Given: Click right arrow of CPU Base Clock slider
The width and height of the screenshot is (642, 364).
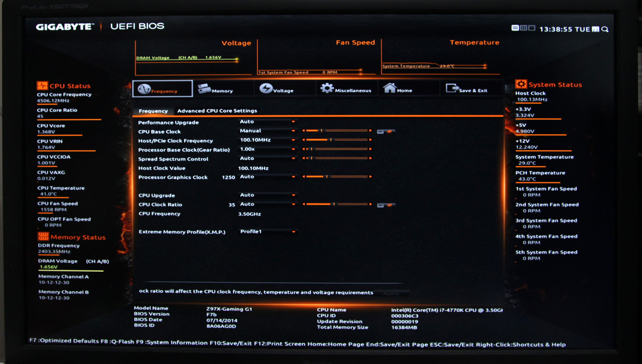Looking at the screenshot, I should point(370,131).
